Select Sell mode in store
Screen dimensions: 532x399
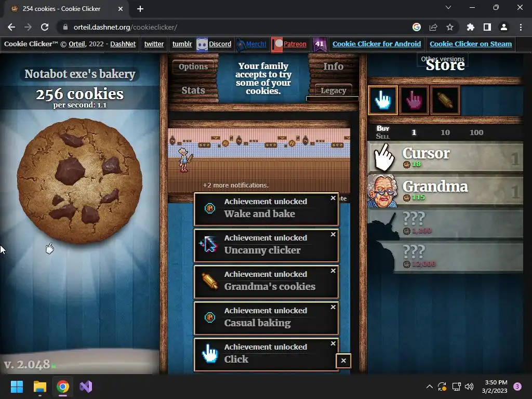point(383,137)
